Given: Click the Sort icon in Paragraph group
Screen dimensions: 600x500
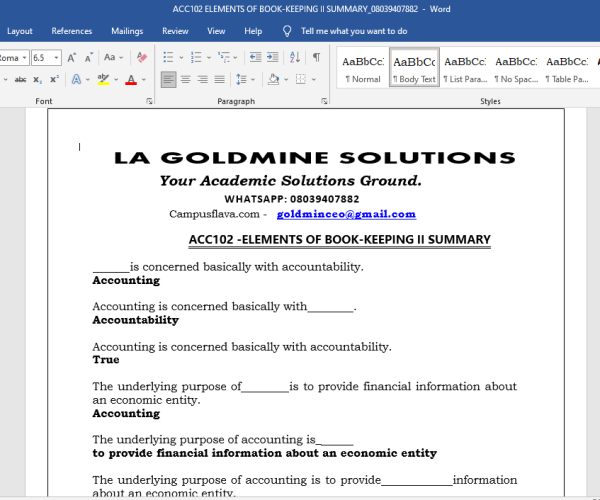Looking at the screenshot, I should (294, 58).
